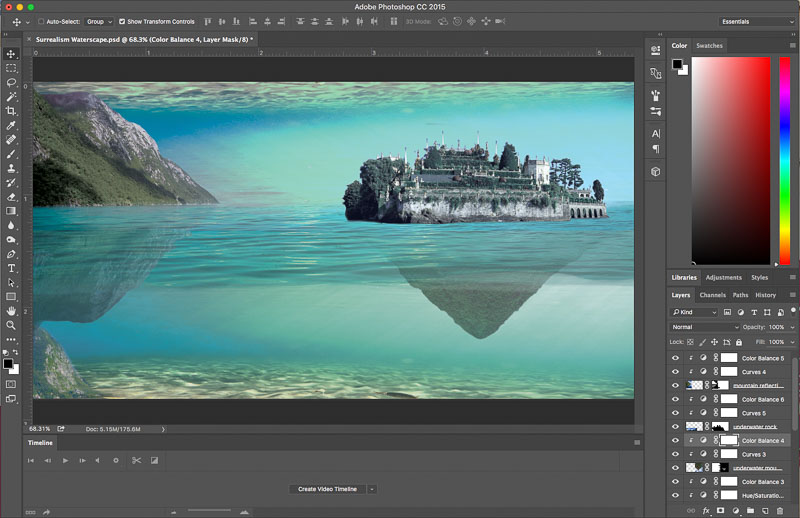Select the Hand tool

(x=11, y=311)
